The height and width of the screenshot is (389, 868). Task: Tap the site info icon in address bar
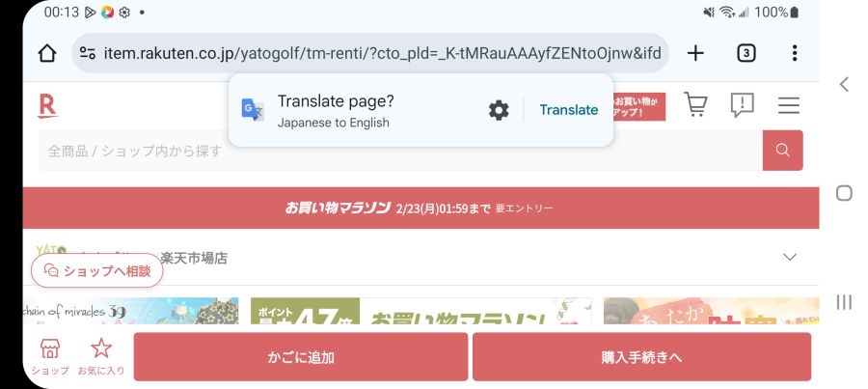(88, 53)
